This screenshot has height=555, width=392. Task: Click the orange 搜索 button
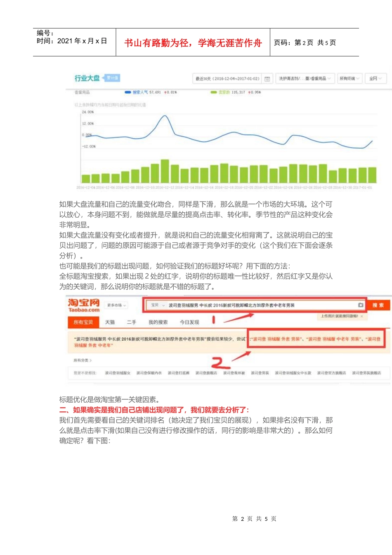tap(378, 305)
